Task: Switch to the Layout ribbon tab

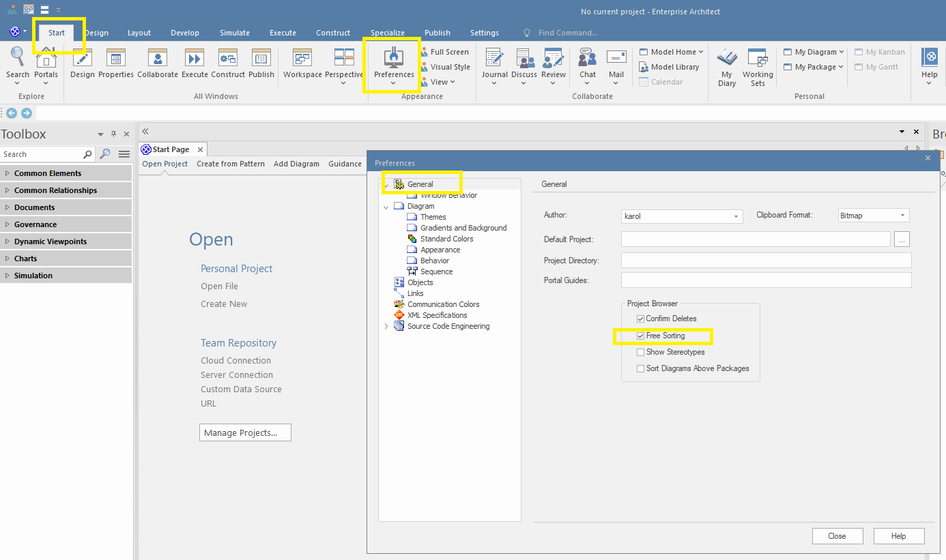Action: tap(139, 33)
